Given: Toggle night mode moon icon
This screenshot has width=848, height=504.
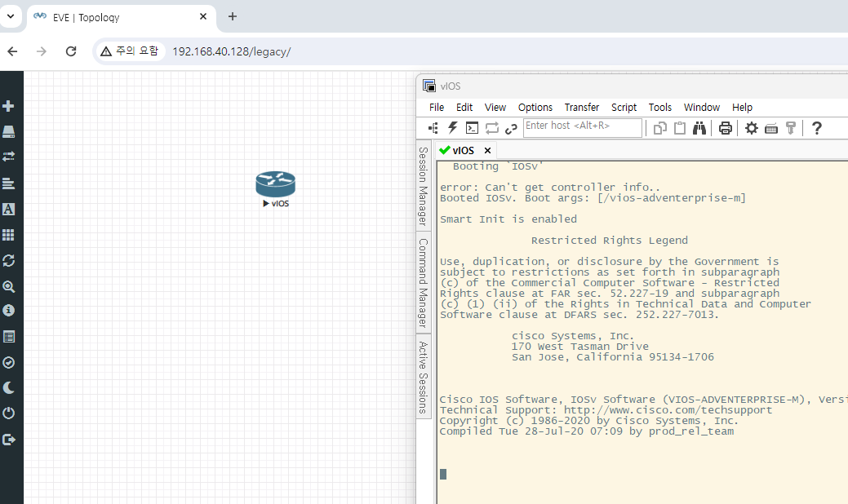Looking at the screenshot, I should point(8,387).
